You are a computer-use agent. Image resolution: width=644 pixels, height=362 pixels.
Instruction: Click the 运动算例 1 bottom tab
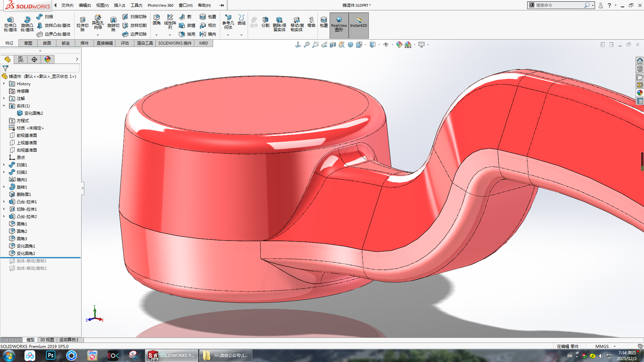click(x=68, y=340)
